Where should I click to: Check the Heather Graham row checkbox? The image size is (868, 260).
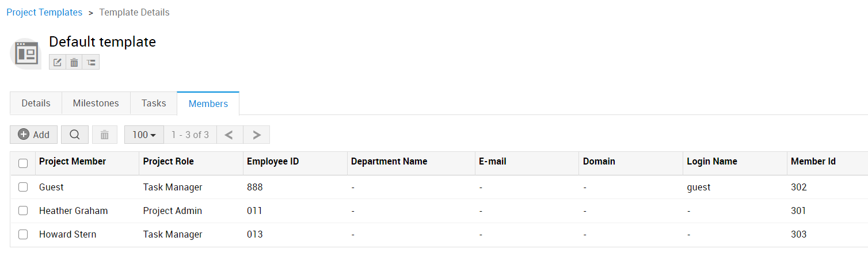tap(23, 211)
